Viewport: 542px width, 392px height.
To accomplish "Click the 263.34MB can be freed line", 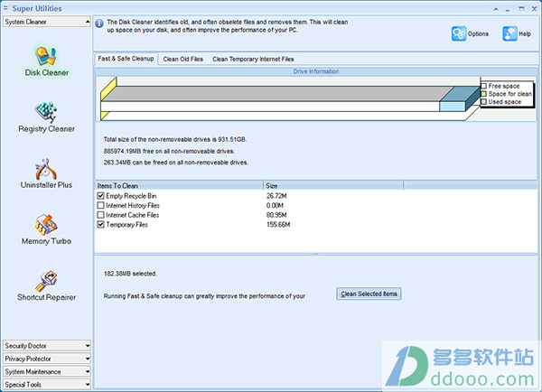I will click(x=176, y=163).
